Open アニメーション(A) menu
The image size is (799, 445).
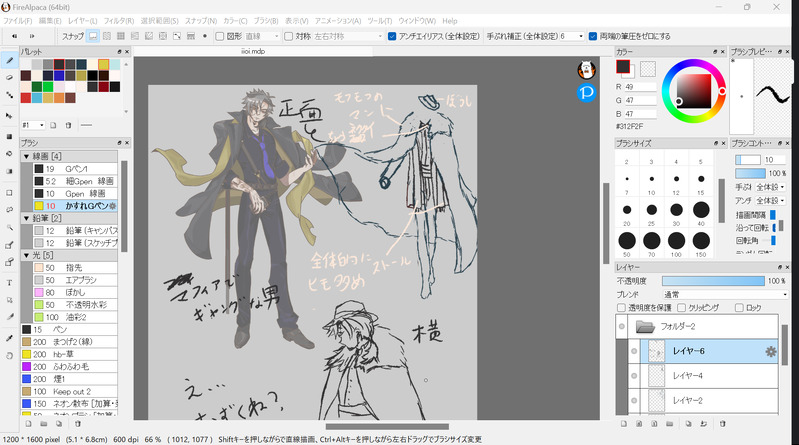pyautogui.click(x=338, y=21)
